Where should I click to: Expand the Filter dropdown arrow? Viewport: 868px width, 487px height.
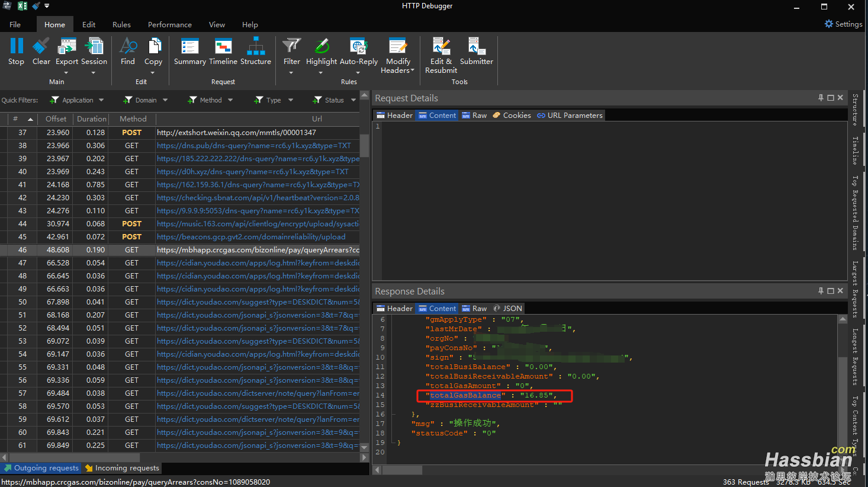click(291, 73)
